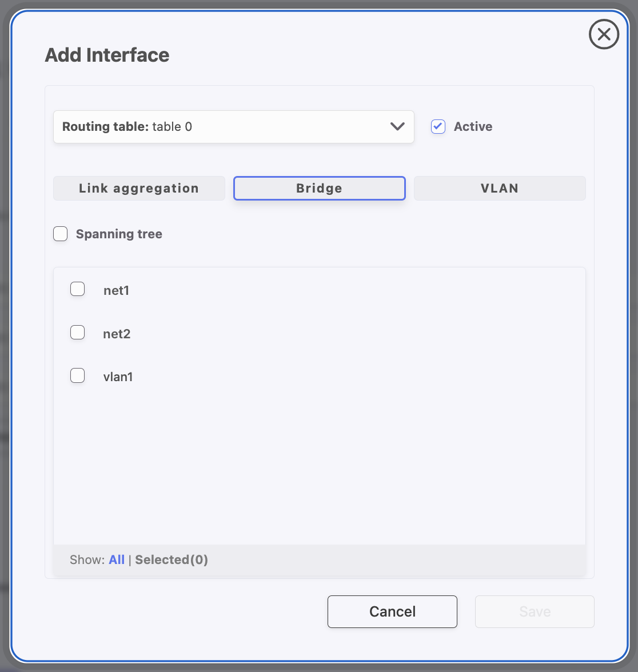This screenshot has height=672, width=638.
Task: Show All interfaces in the list
Action: 117,560
